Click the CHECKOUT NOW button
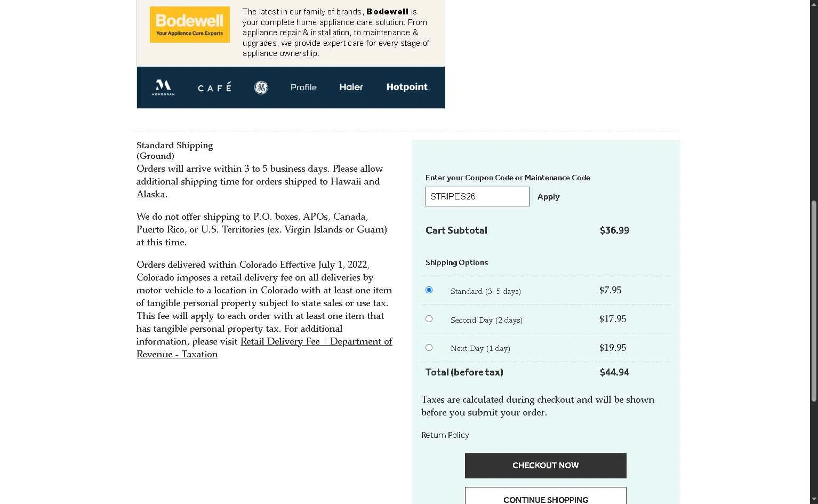Image resolution: width=818 pixels, height=504 pixels. pyautogui.click(x=546, y=466)
